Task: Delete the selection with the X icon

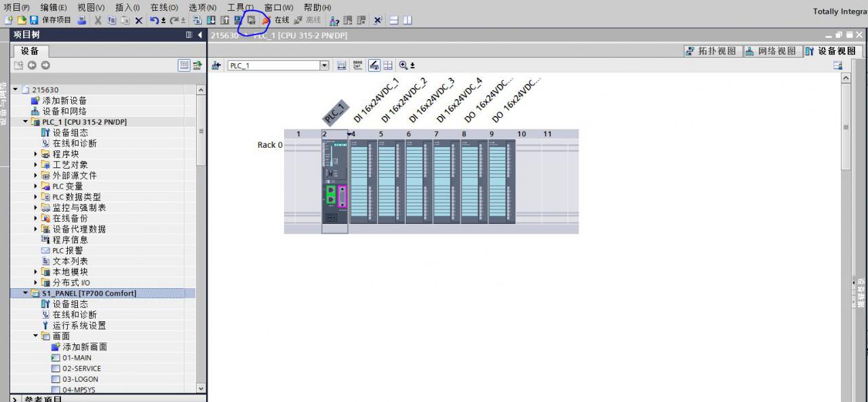Action: pos(138,20)
